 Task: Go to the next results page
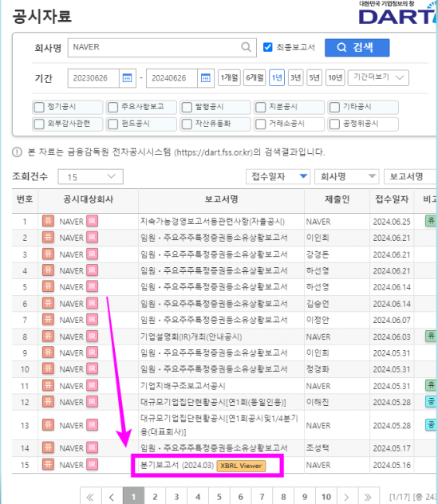pyautogui.click(x=346, y=497)
